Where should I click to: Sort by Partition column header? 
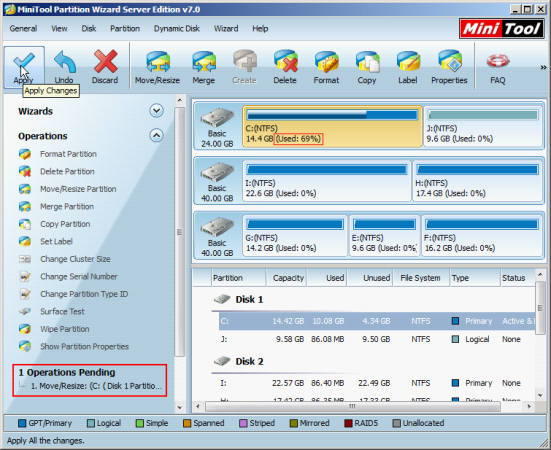point(238,278)
